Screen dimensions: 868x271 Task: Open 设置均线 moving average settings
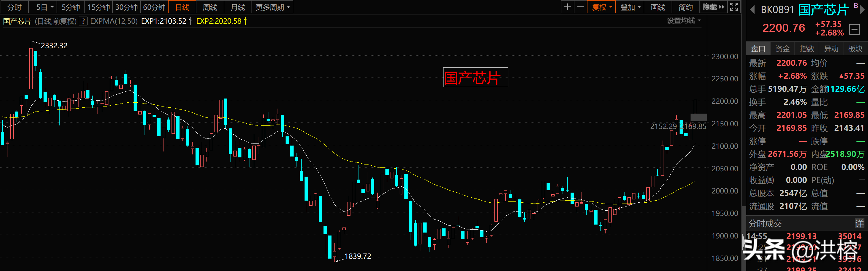[x=683, y=21]
